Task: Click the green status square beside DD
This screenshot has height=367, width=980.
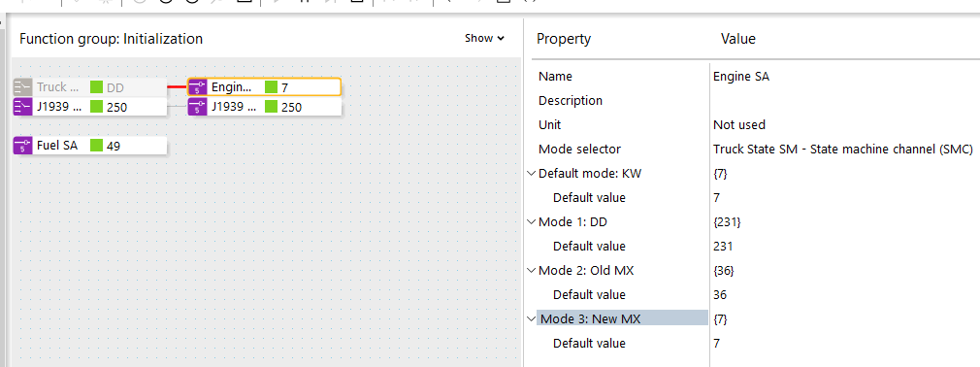Action: pyautogui.click(x=96, y=87)
